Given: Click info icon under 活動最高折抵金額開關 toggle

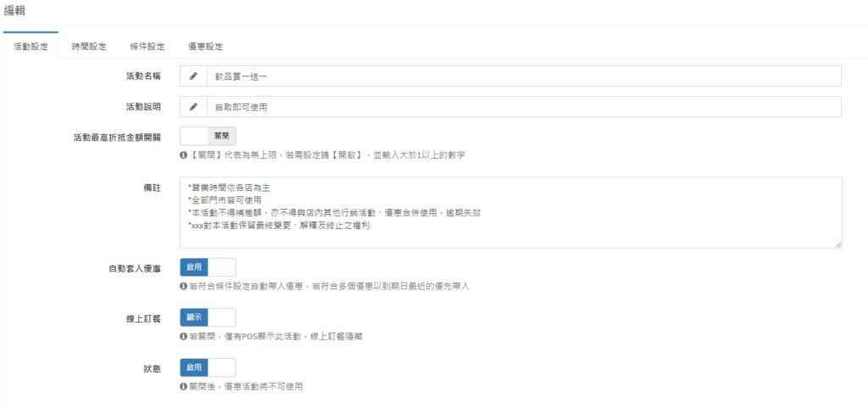Looking at the screenshot, I should click(183, 155).
